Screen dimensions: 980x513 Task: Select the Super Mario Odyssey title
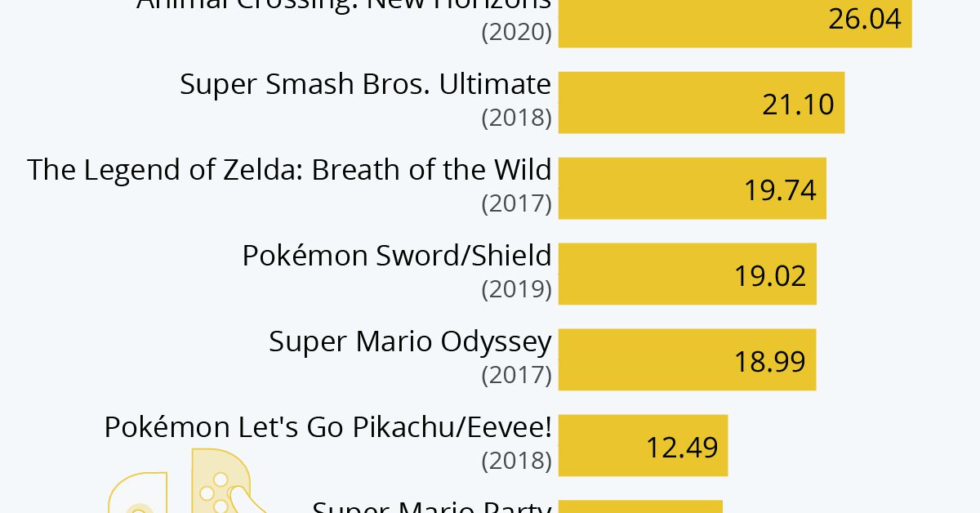[411, 341]
